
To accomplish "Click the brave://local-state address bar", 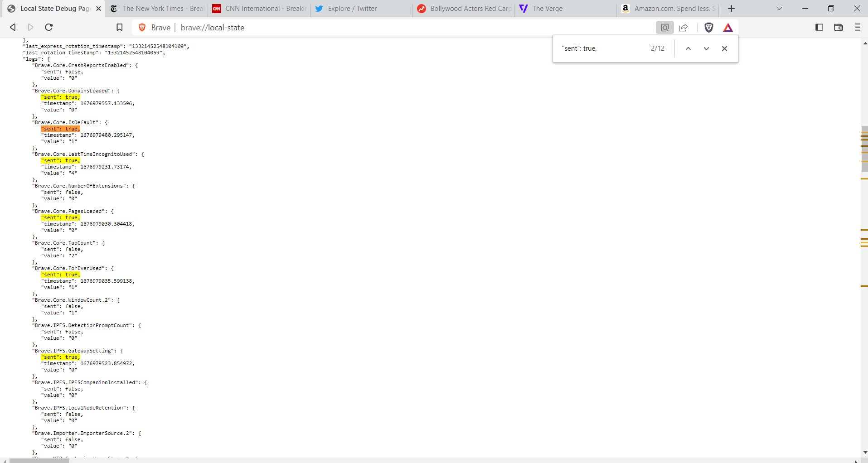I will (x=213, y=28).
